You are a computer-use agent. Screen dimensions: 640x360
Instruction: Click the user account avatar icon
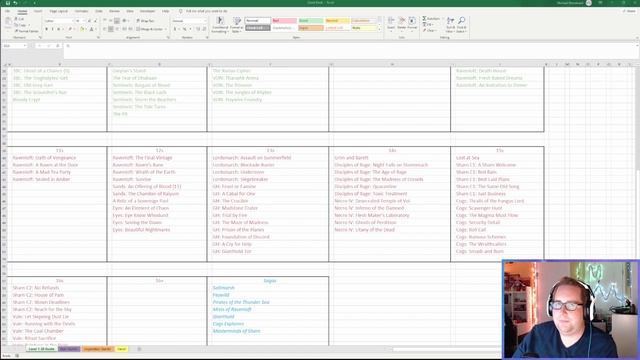tap(589, 3)
